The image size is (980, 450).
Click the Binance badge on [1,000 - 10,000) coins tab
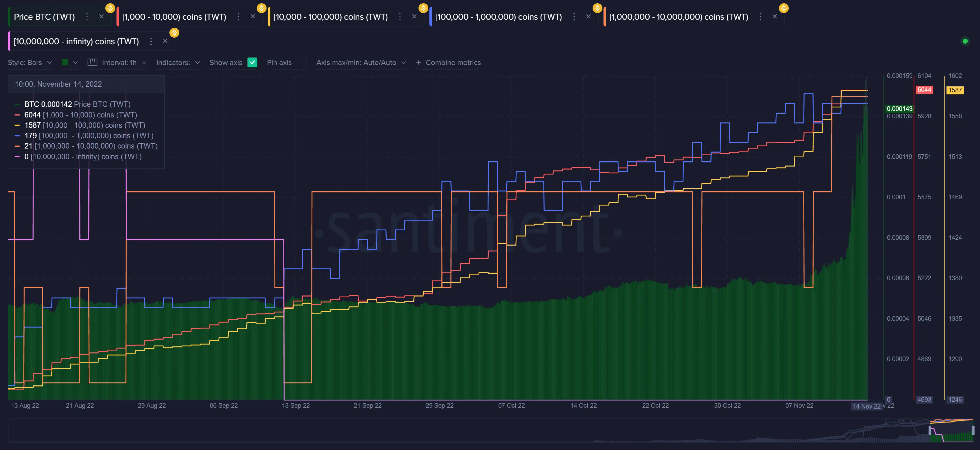pos(261,8)
